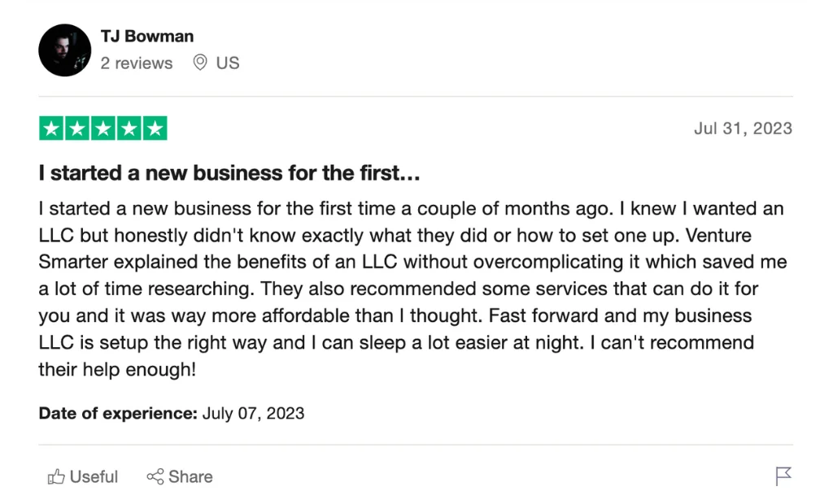Click the Share icon next to Useful
833x504 pixels.
tap(155, 477)
